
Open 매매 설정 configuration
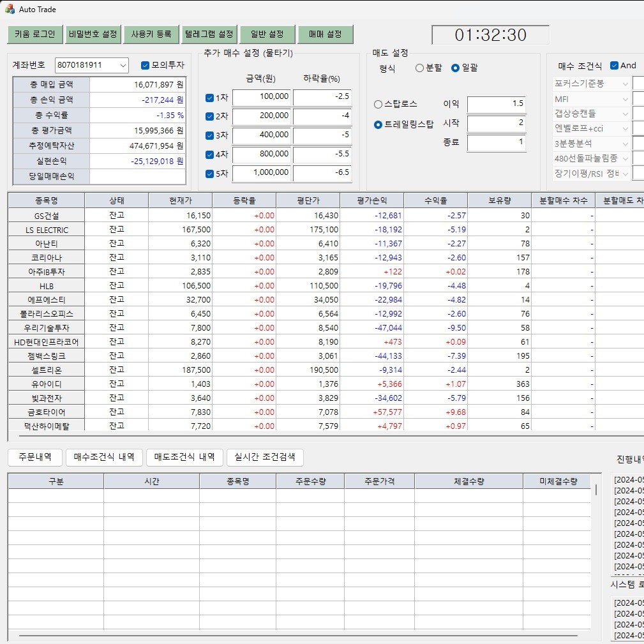[324, 34]
